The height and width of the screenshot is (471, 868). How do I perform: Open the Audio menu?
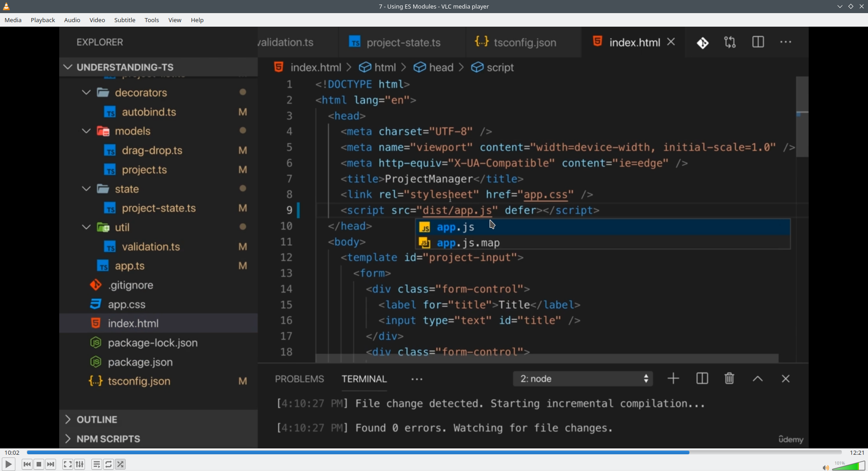[x=72, y=20]
